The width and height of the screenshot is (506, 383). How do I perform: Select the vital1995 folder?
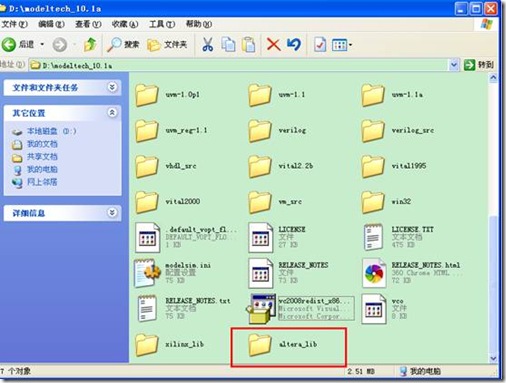point(394,166)
